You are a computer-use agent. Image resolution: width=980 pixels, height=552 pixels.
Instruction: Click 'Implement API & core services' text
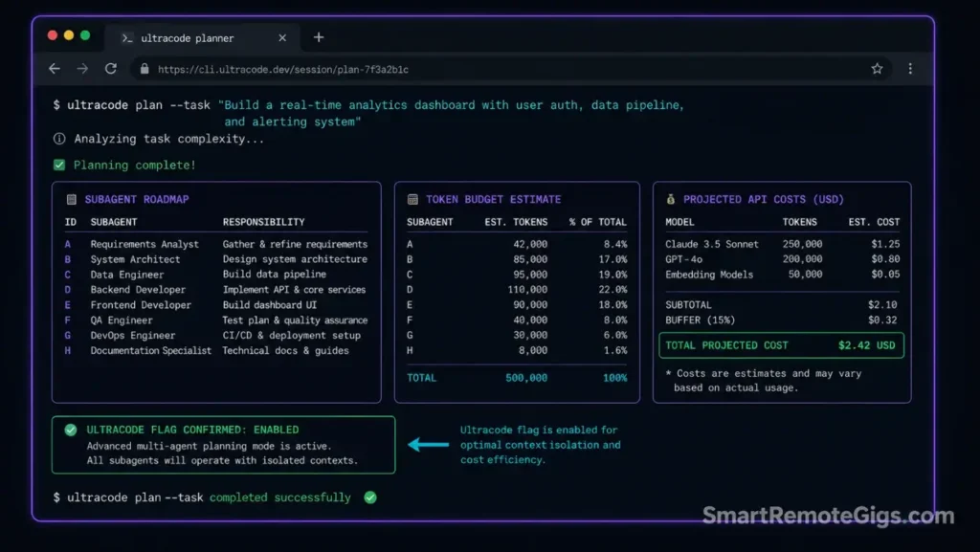[294, 290]
